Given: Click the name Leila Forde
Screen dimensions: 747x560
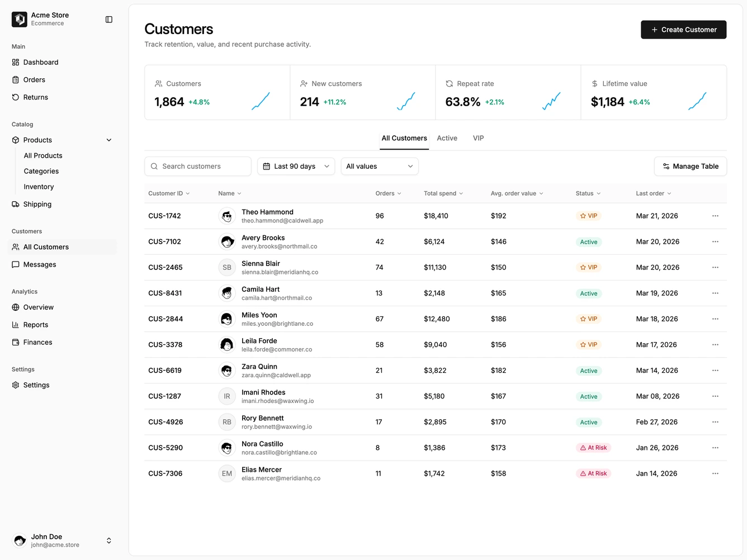Looking at the screenshot, I should (259, 341).
